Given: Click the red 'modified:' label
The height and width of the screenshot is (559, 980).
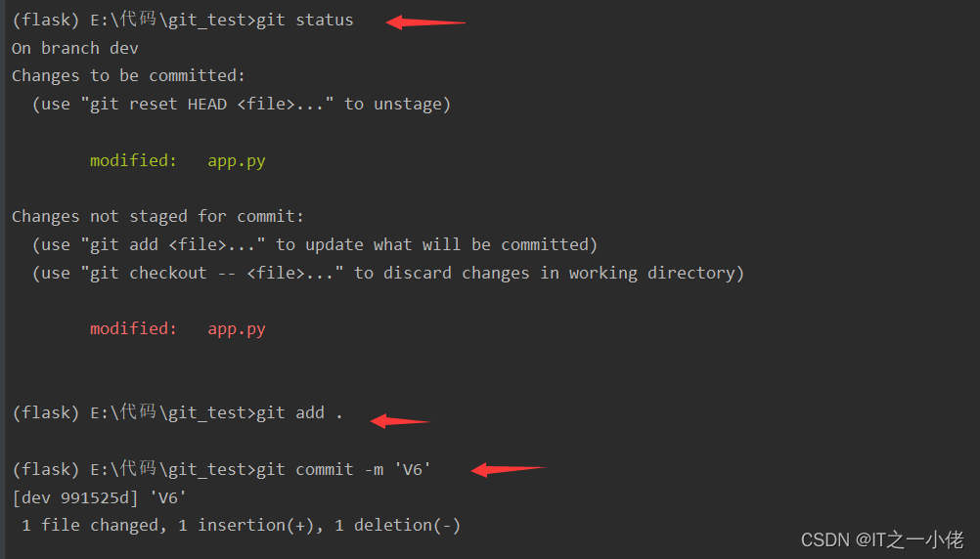Looking at the screenshot, I should pyautogui.click(x=133, y=328).
